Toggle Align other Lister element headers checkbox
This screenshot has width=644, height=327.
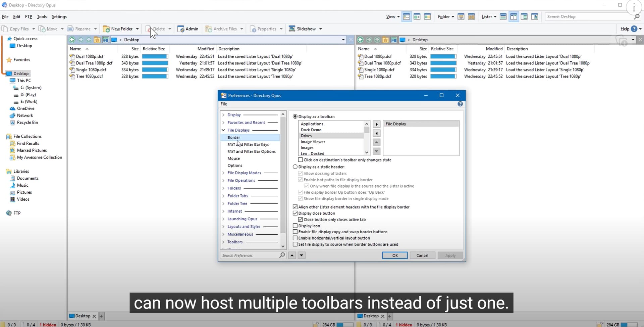tap(295, 207)
